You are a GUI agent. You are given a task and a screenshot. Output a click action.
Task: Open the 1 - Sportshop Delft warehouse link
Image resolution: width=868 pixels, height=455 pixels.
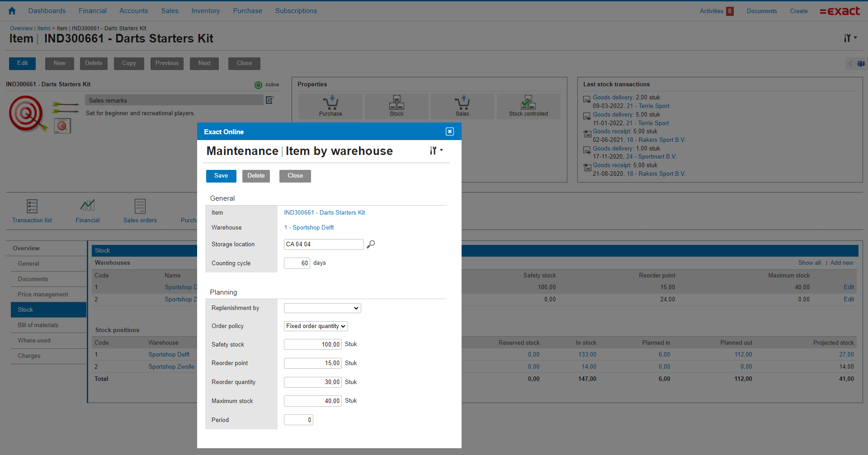tap(309, 228)
